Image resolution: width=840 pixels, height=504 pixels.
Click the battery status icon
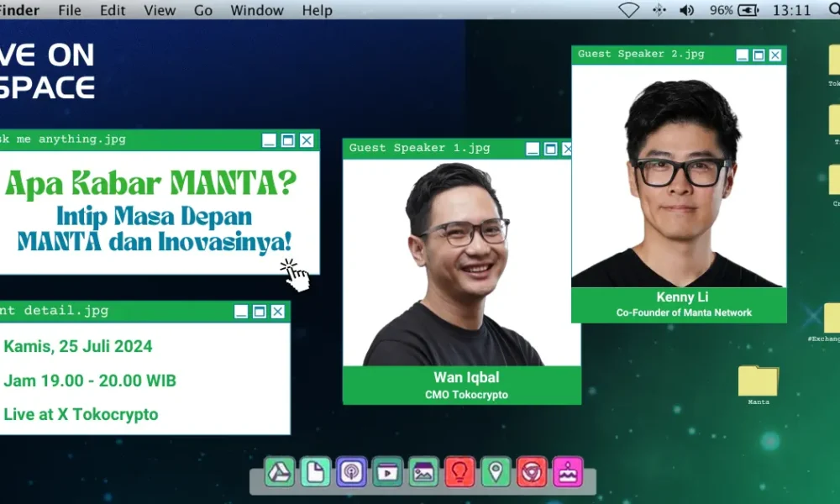(748, 10)
